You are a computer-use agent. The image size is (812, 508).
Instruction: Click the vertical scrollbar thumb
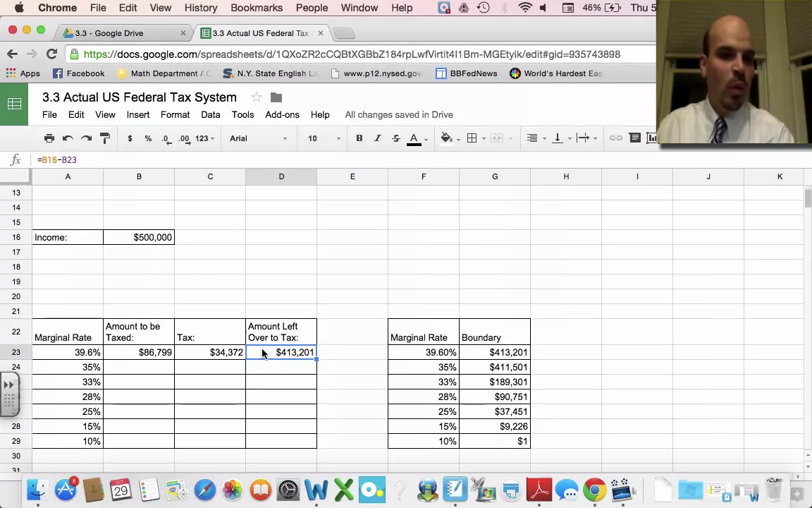(808, 198)
